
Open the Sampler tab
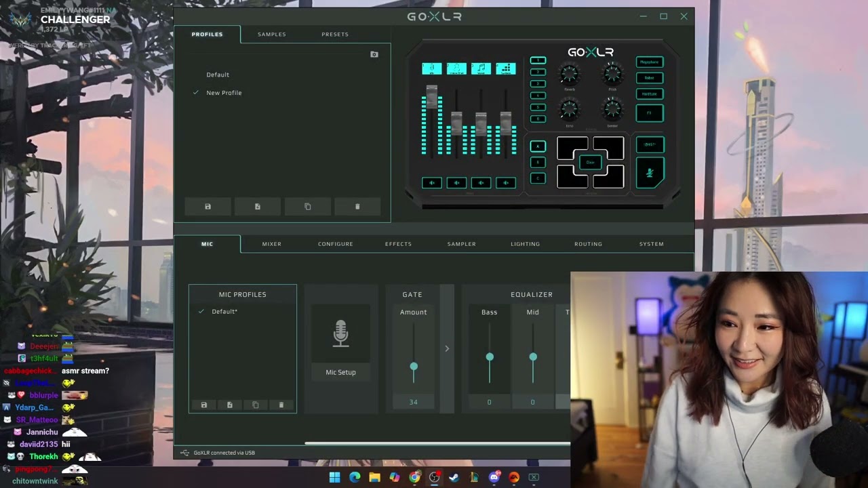[x=462, y=244]
